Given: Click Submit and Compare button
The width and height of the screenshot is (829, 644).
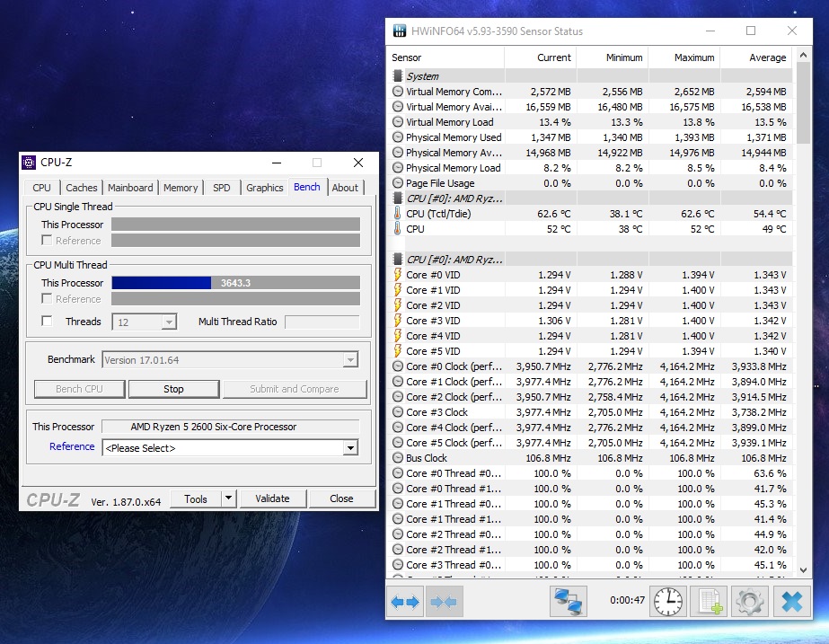Looking at the screenshot, I should tap(295, 389).
